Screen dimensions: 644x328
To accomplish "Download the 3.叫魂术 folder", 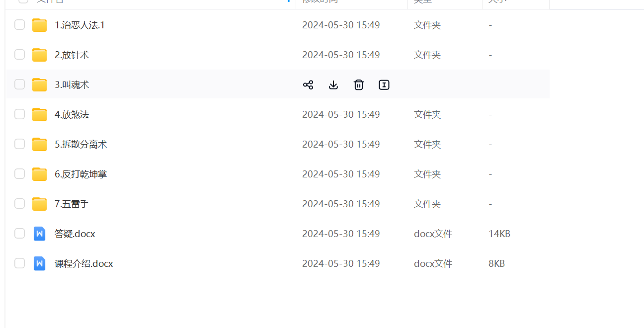I will coord(333,85).
